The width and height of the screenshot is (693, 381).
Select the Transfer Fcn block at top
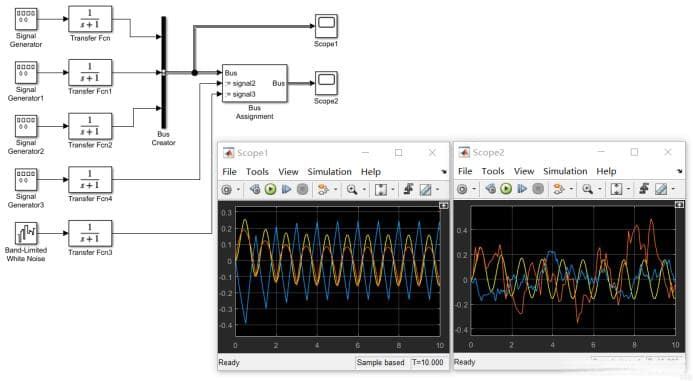90,19
